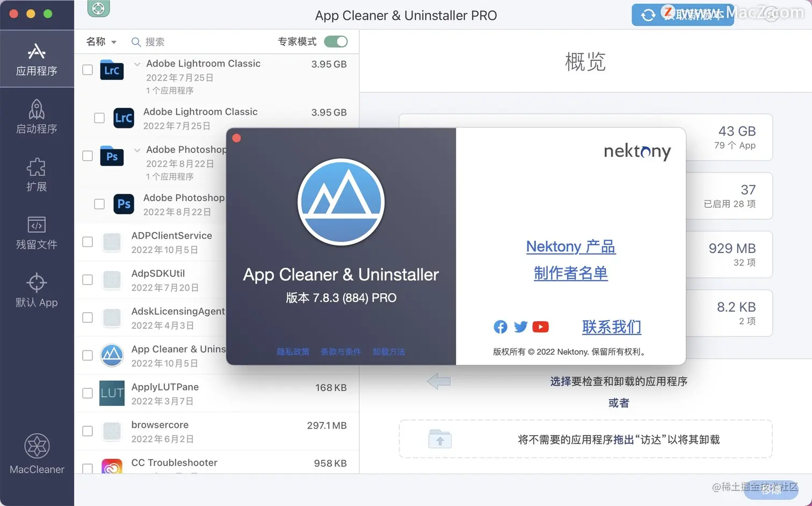Open the 制作者名单 link
The width and height of the screenshot is (812, 506).
tap(571, 273)
